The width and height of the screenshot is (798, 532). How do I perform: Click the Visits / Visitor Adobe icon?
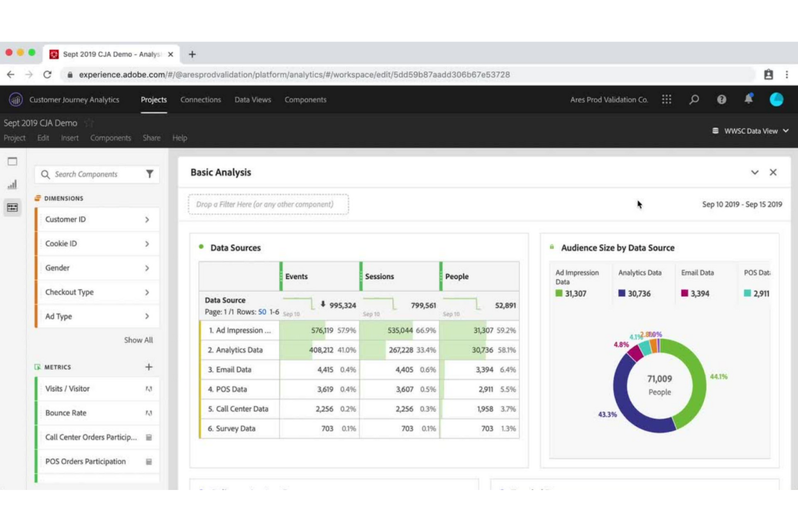tap(149, 389)
